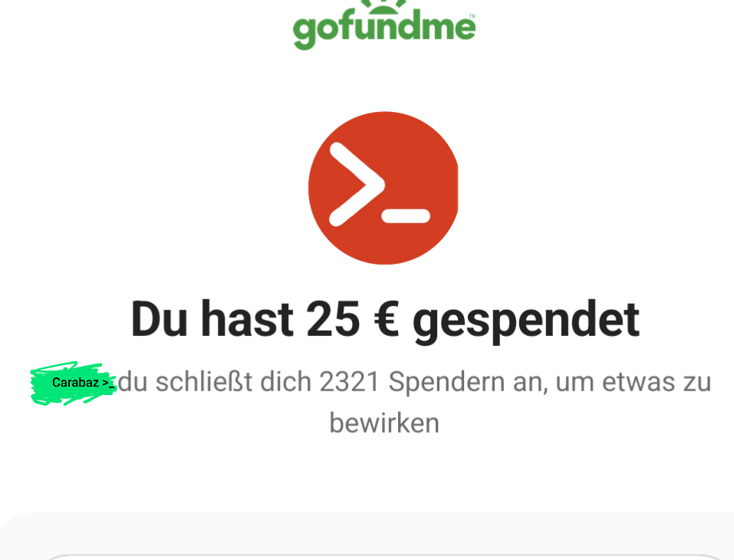Screen dimensions: 734x560
Task: Select the Carabaz >_ name label
Action: tap(83, 383)
